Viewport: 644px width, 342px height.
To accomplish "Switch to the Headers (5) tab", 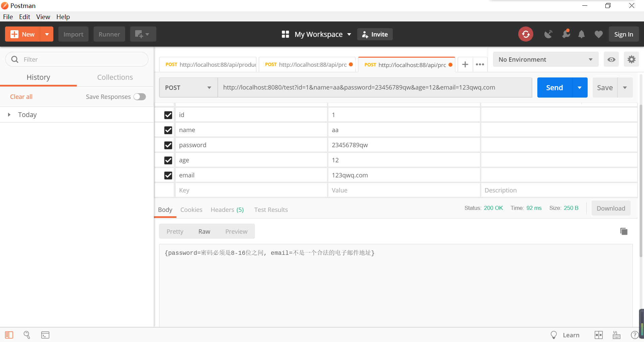I will pyautogui.click(x=227, y=210).
